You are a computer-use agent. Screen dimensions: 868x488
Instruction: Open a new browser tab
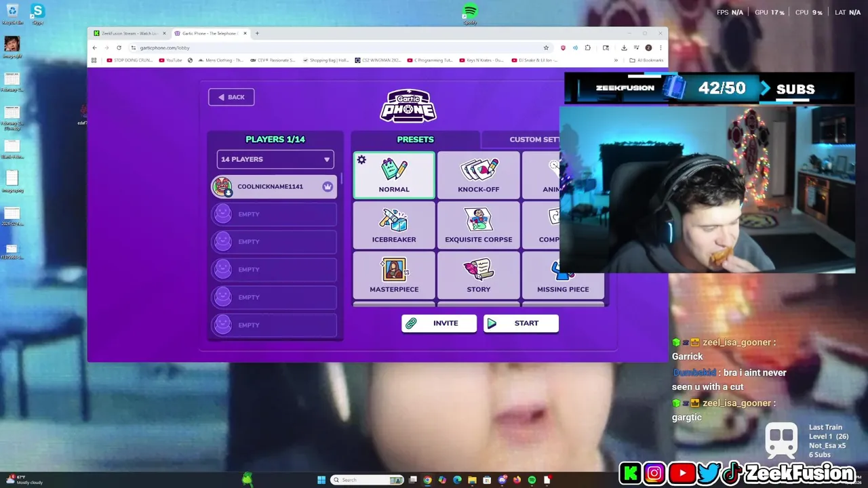coord(257,33)
